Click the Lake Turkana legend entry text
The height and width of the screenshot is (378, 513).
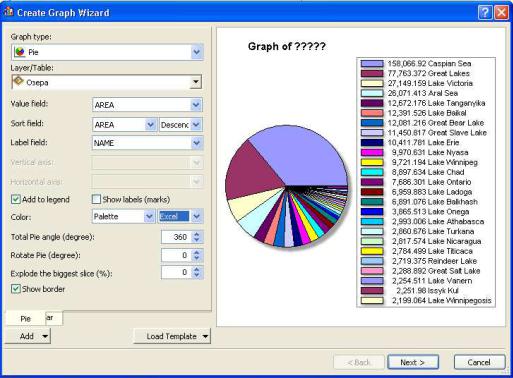[x=433, y=231]
